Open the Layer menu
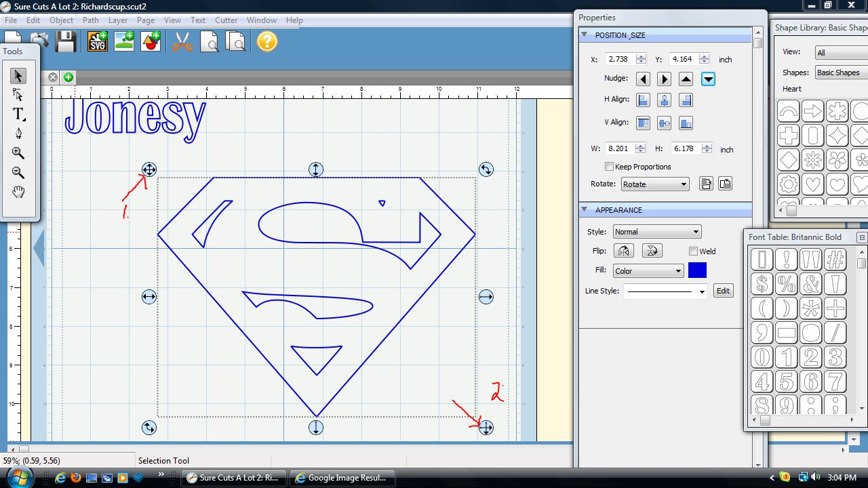The image size is (868, 488). pyautogui.click(x=118, y=20)
